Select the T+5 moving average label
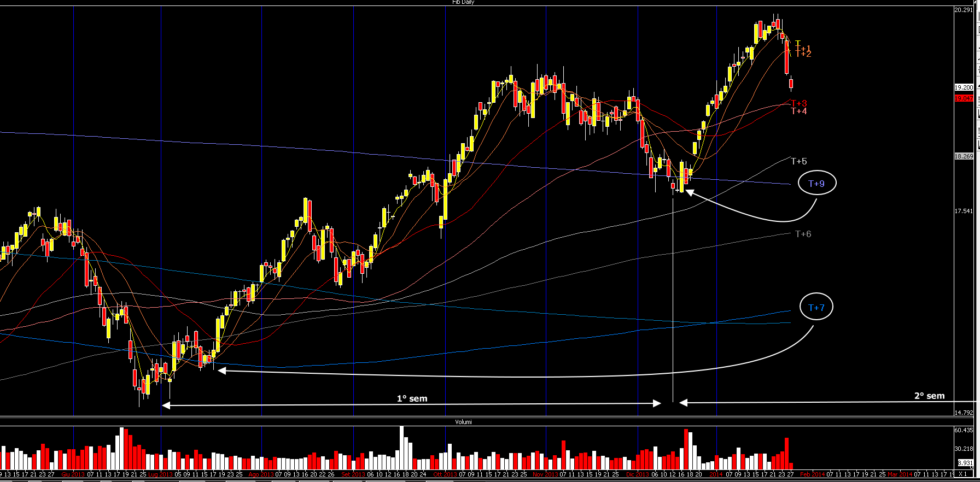The height and width of the screenshot is (482, 980). (x=799, y=161)
